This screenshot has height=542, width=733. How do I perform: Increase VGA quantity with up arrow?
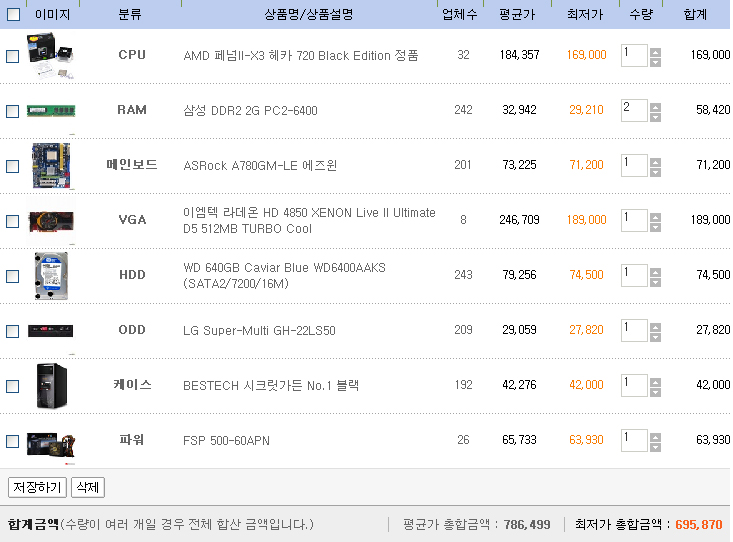click(655, 217)
